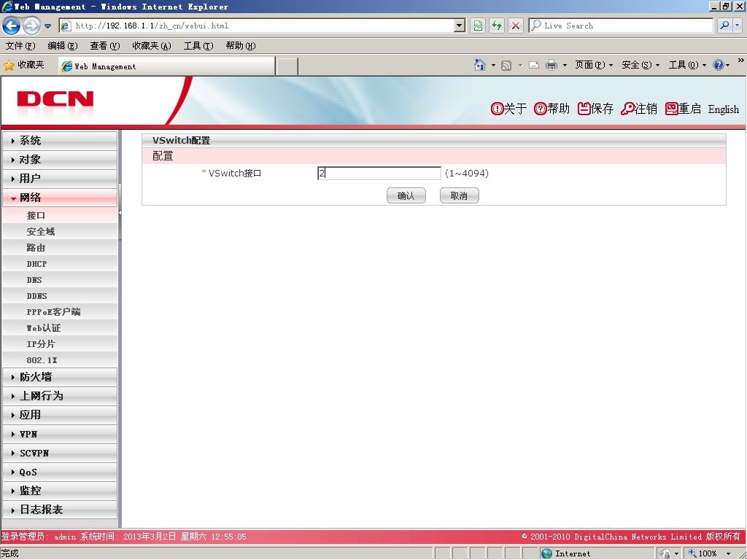
Task: Expand the SCVPN sidebar section
Action: (60, 454)
